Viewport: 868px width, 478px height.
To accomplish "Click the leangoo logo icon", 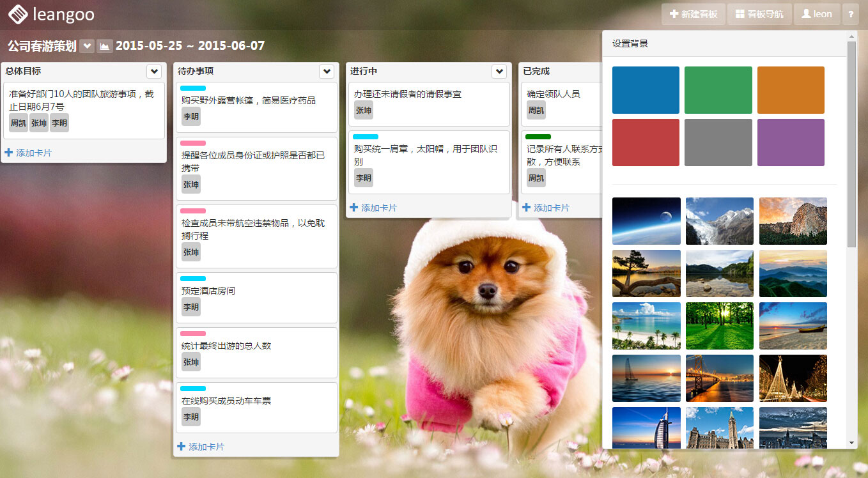I will click(17, 14).
